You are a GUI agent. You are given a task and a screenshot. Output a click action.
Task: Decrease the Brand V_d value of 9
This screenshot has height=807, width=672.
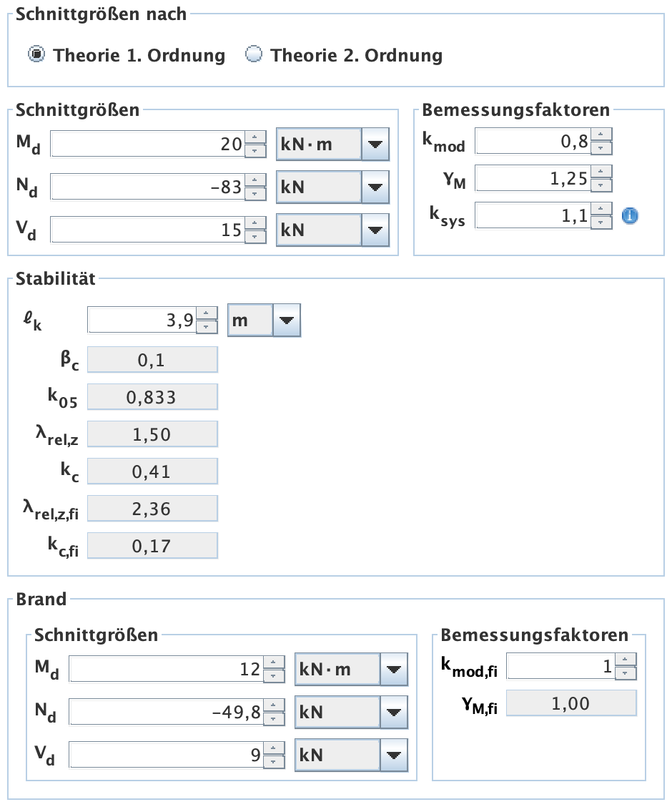point(274,761)
